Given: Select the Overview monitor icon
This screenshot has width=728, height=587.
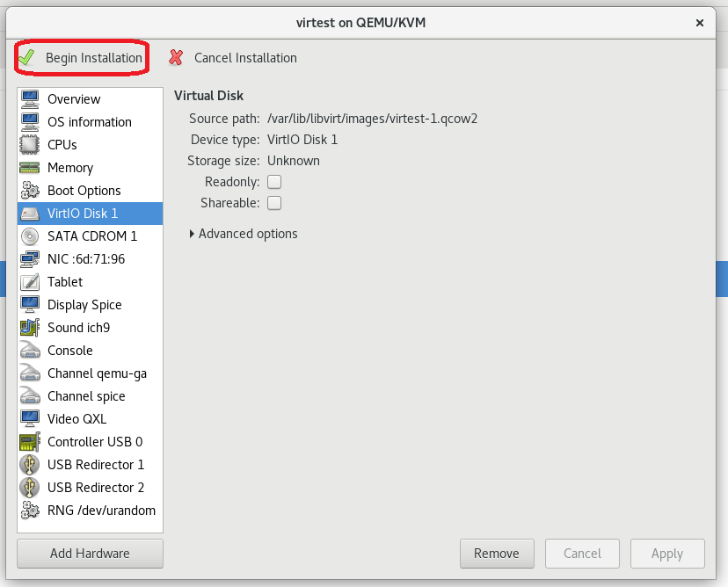Looking at the screenshot, I should click(x=30, y=98).
